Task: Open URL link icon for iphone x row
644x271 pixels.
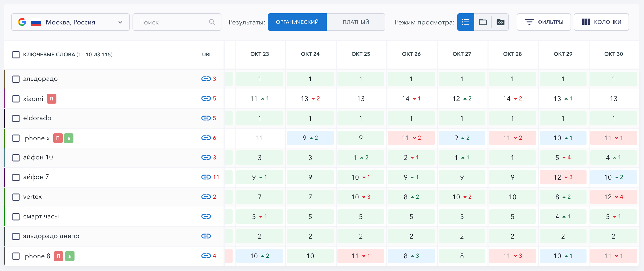Action: 206,138
